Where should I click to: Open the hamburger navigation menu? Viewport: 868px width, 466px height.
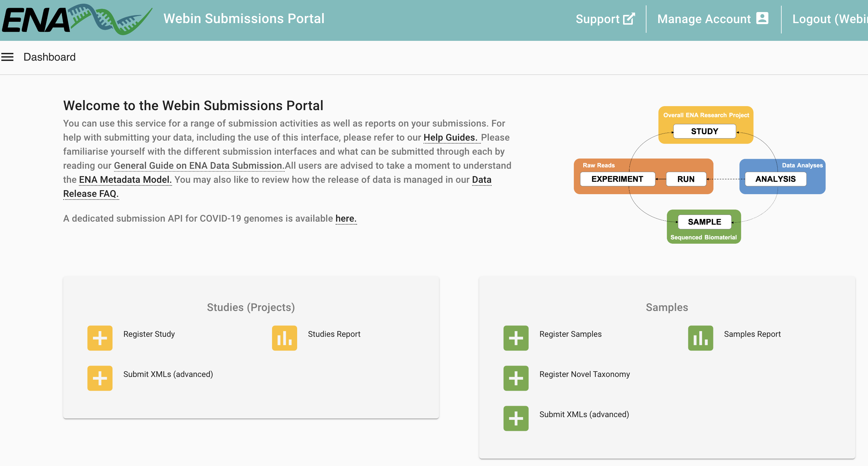(x=7, y=57)
